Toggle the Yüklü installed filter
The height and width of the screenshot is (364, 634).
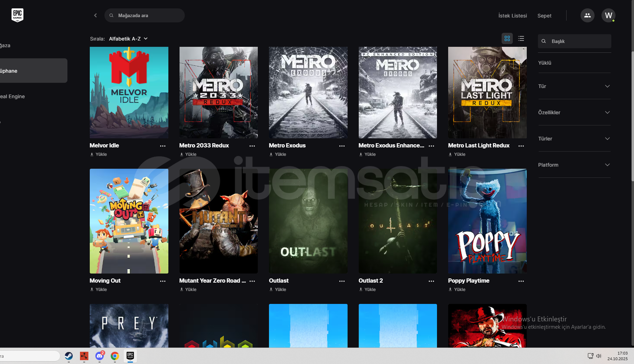click(545, 63)
